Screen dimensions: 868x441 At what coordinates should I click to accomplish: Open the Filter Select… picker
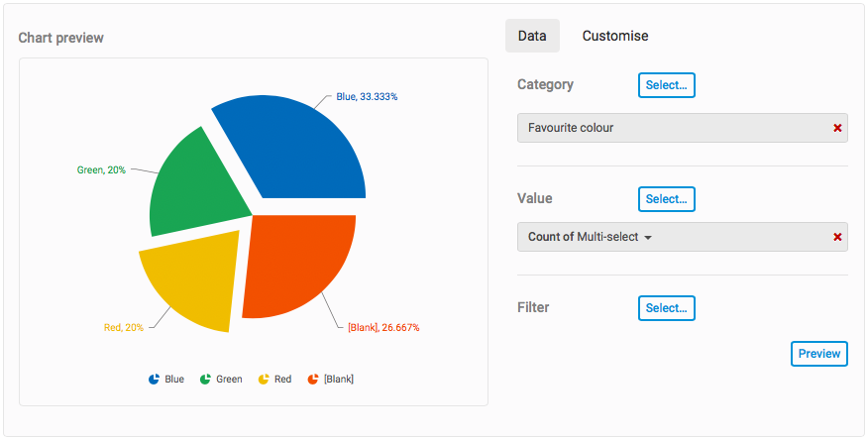tap(666, 308)
